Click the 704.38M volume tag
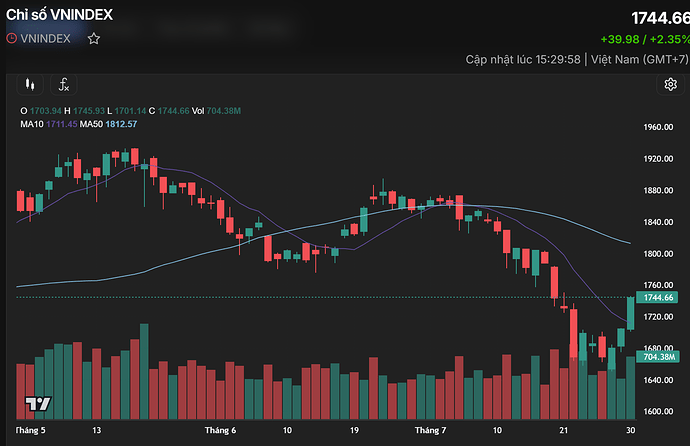This screenshot has height=446, width=690. pos(658,357)
